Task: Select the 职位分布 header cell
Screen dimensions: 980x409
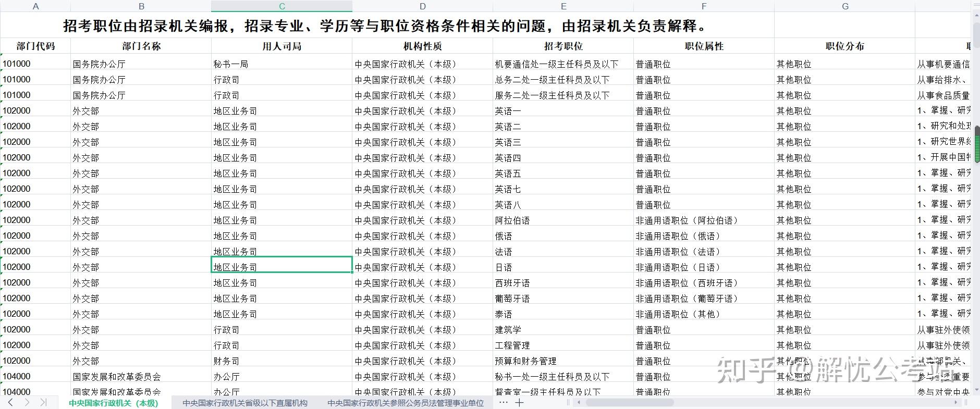Action: (x=845, y=46)
